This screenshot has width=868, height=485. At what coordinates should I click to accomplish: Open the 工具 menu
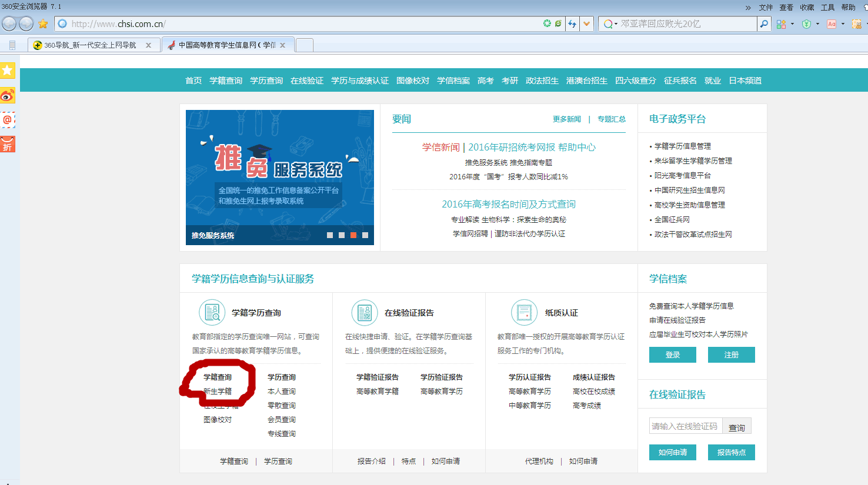tap(827, 8)
